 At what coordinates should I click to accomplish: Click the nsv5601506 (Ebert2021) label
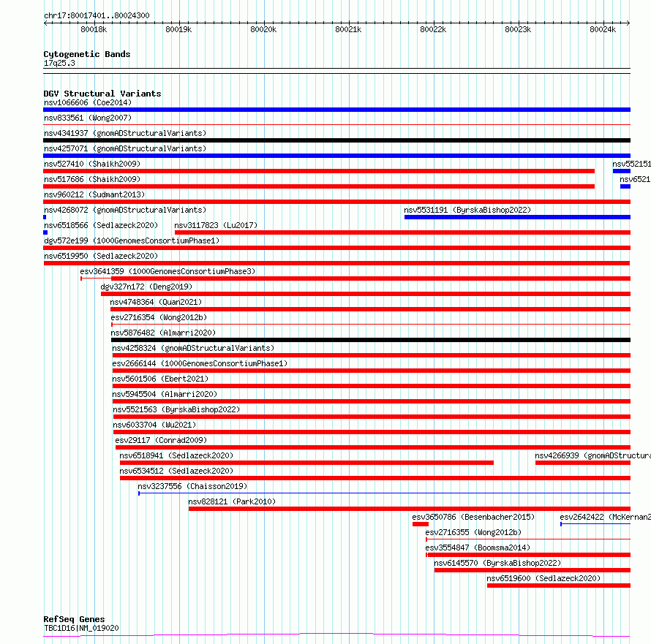click(x=160, y=379)
